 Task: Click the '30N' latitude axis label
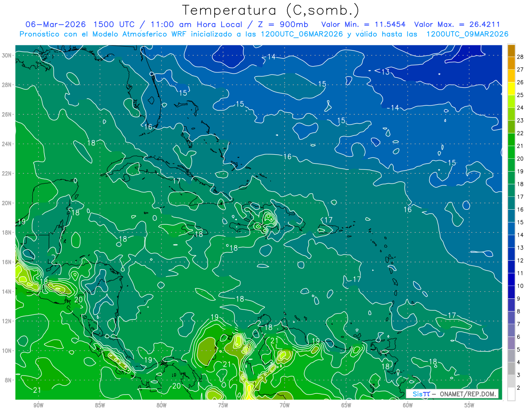7,55
